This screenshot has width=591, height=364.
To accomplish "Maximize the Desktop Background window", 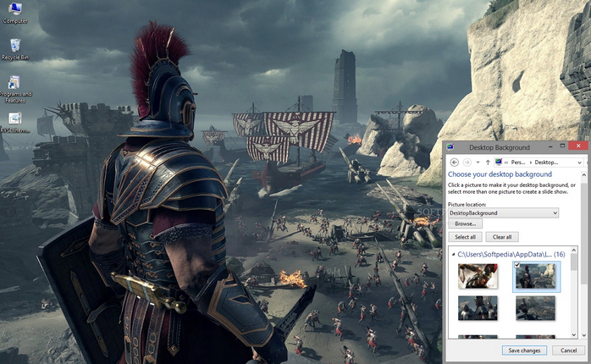I will [x=562, y=146].
